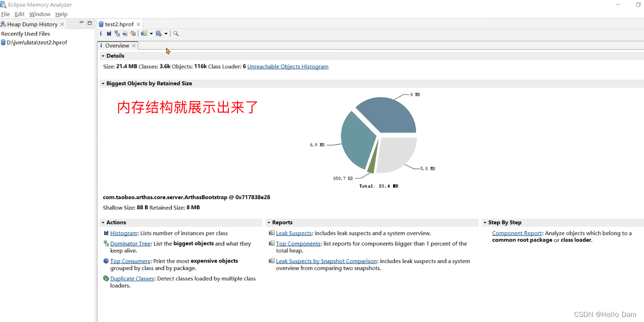
Task: Click the Duplicate Classes green icon
Action: [106, 279]
